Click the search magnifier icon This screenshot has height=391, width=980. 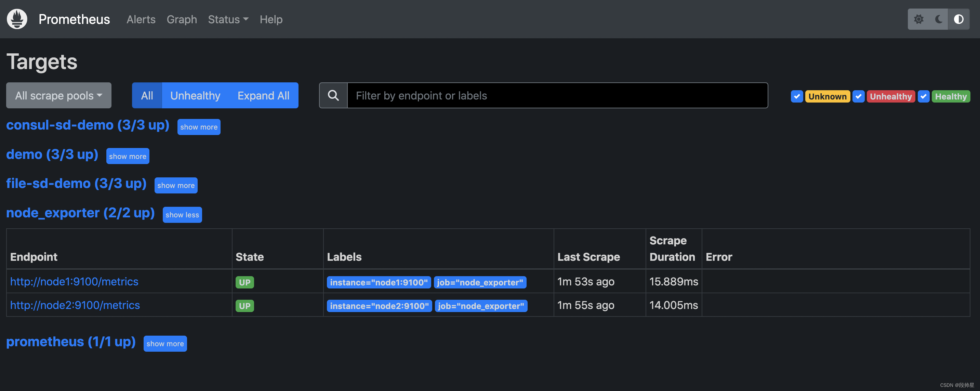pyautogui.click(x=333, y=95)
